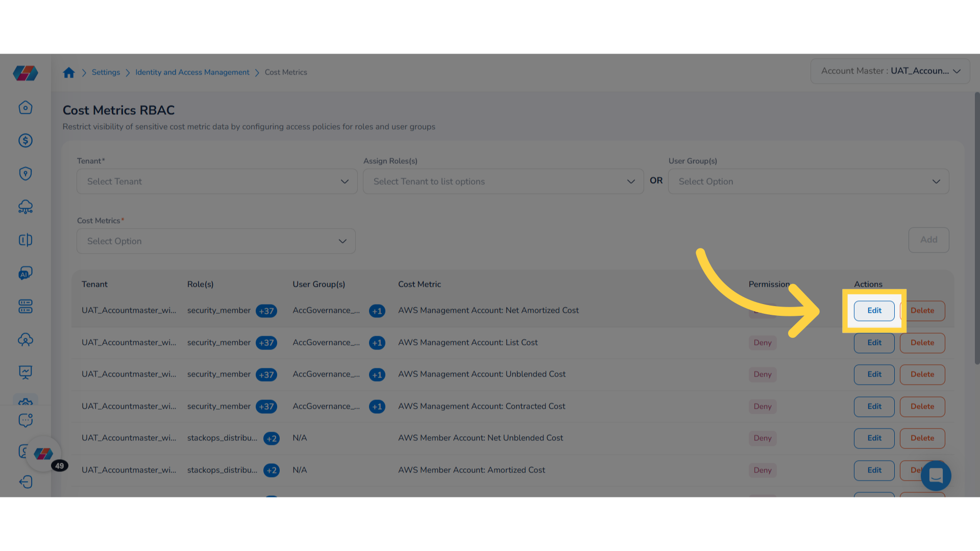980x551 pixels.
Task: Click 'AWS Management Account: List Cost' text
Action: coord(468,343)
